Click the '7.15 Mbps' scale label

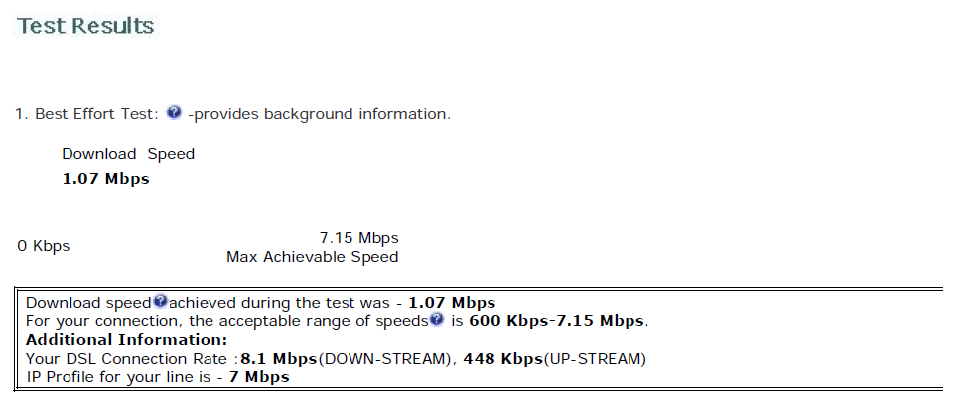[358, 238]
